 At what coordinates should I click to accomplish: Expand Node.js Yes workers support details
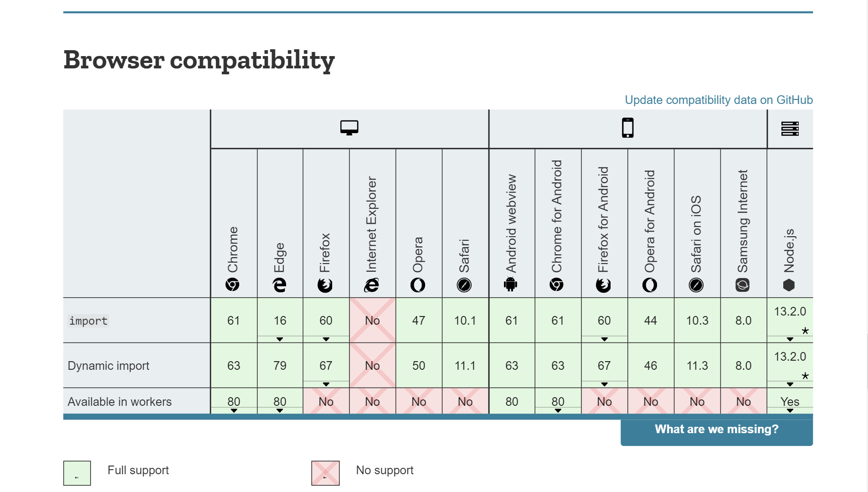790,410
